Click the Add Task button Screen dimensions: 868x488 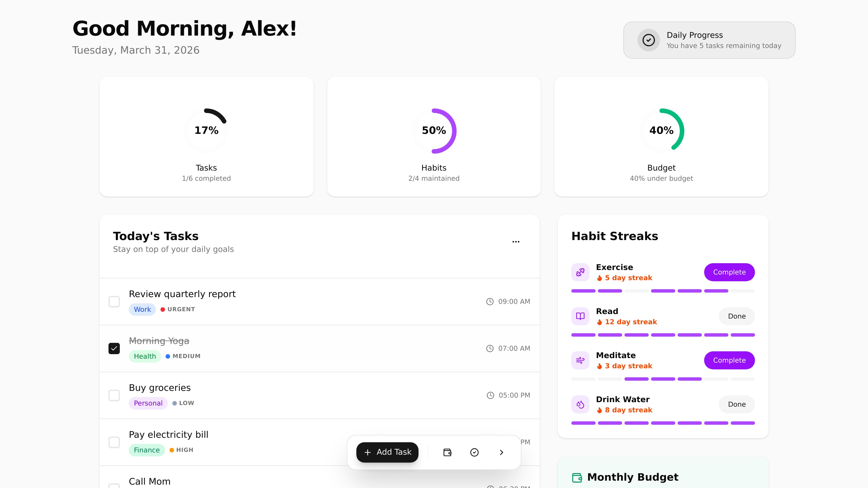tap(387, 452)
